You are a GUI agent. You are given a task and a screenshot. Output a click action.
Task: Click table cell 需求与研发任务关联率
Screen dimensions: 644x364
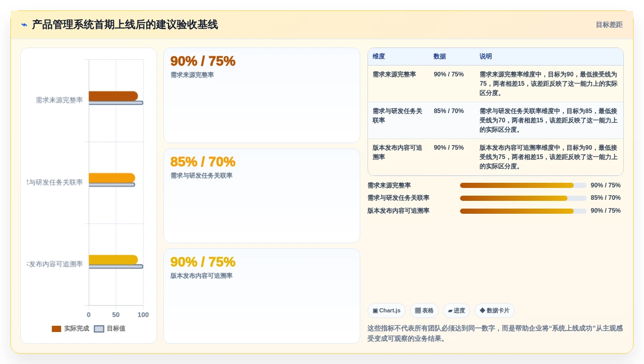click(x=397, y=116)
